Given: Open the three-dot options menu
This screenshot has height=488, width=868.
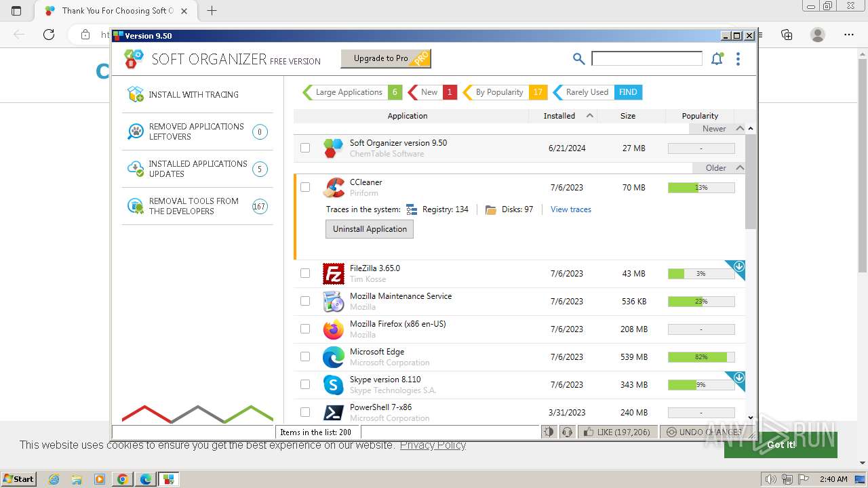Looking at the screenshot, I should pyautogui.click(x=738, y=59).
